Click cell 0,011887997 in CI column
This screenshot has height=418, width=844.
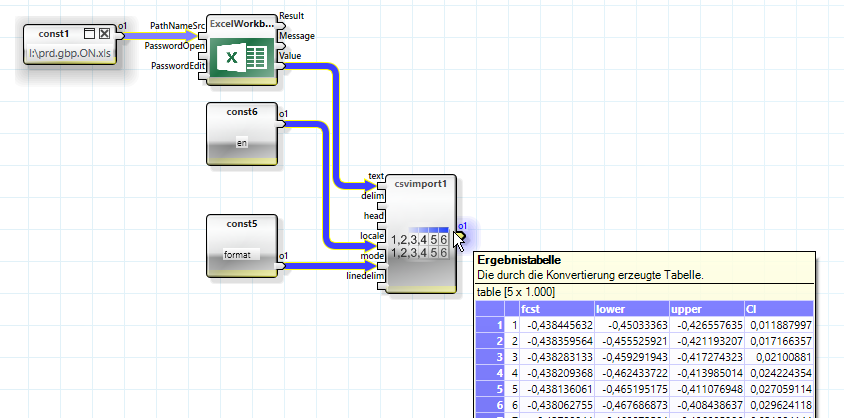click(779, 325)
